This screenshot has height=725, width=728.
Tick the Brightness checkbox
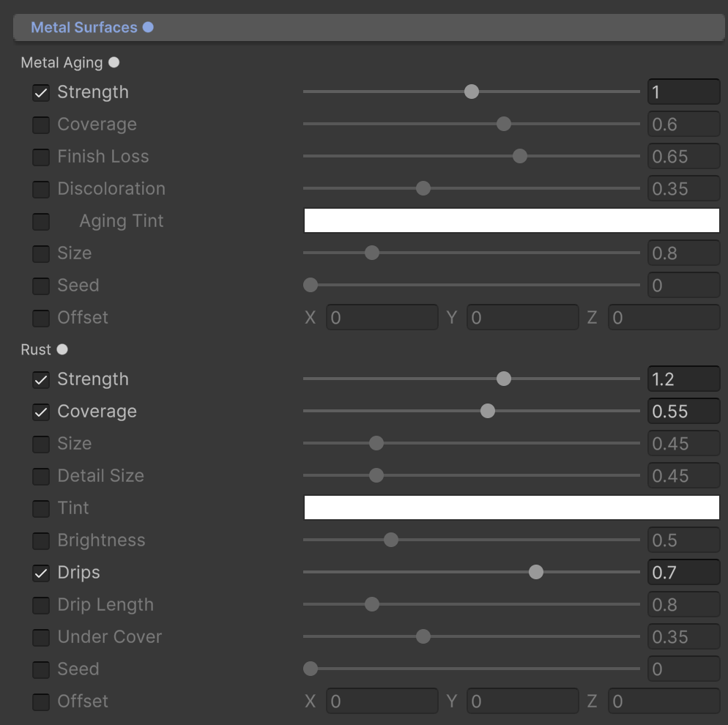(41, 540)
